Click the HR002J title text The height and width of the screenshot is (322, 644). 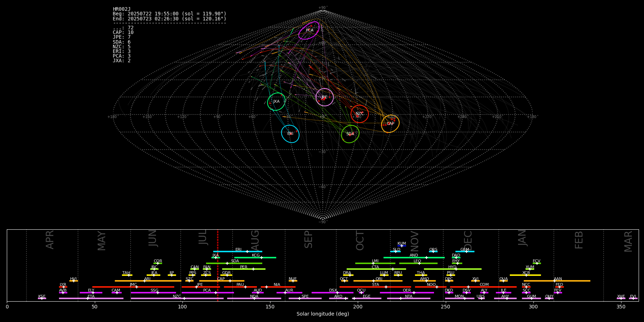pos(122,9)
